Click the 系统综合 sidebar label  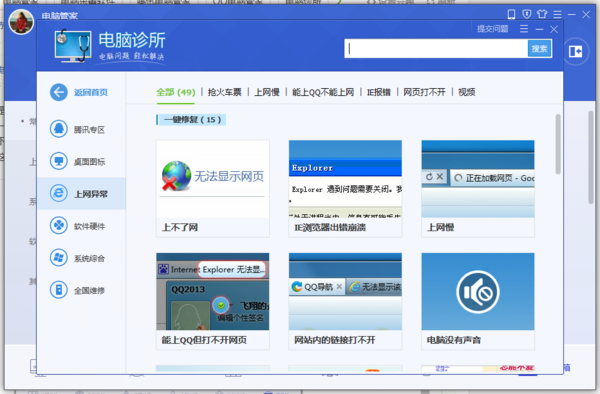coord(89,259)
